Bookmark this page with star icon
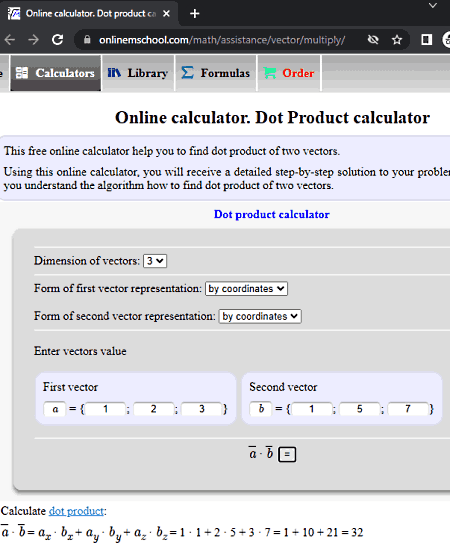 coord(397,40)
